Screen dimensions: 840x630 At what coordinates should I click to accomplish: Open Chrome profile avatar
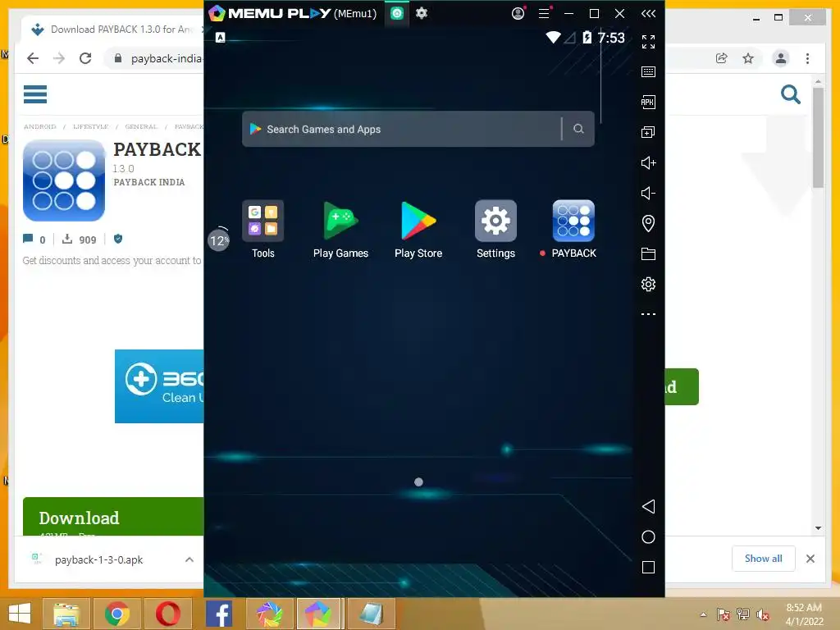click(781, 58)
